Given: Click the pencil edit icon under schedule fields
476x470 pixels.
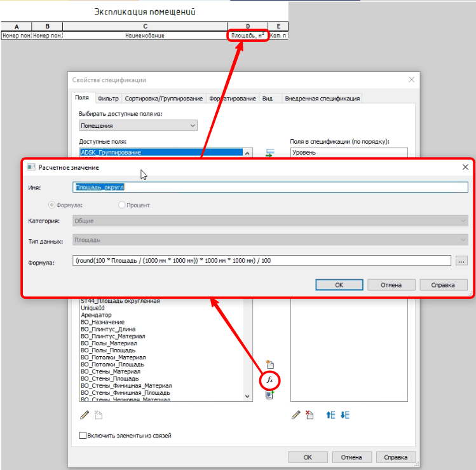Looking at the screenshot, I should (x=296, y=415).
